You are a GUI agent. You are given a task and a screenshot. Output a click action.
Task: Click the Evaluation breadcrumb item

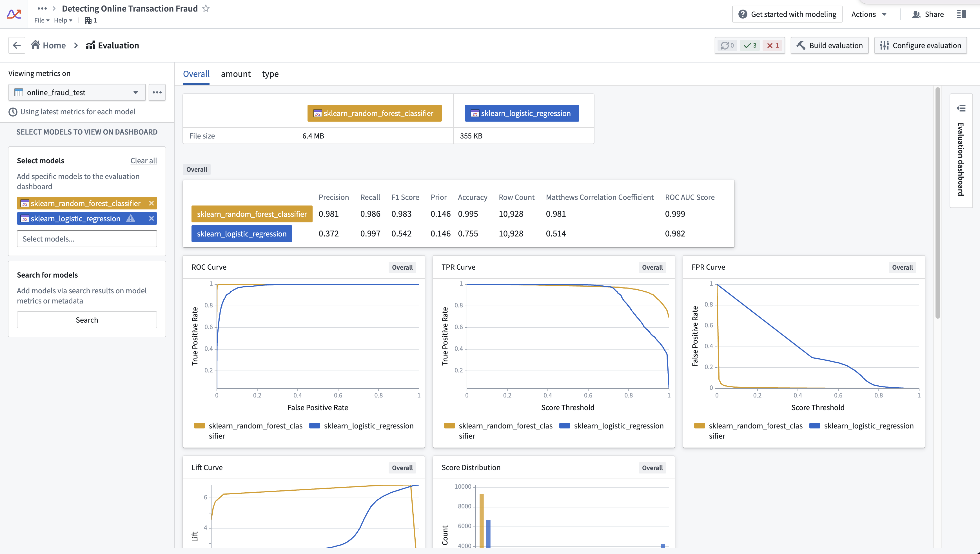pos(112,45)
